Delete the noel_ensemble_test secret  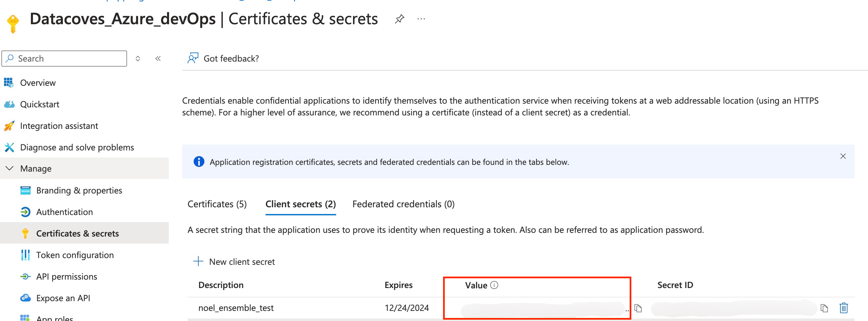tap(844, 308)
